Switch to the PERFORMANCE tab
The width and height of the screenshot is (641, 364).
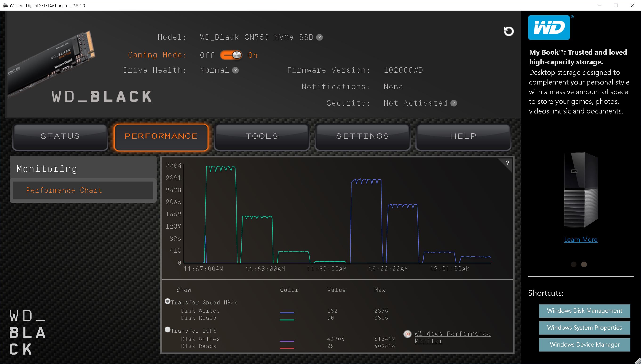[x=161, y=137]
